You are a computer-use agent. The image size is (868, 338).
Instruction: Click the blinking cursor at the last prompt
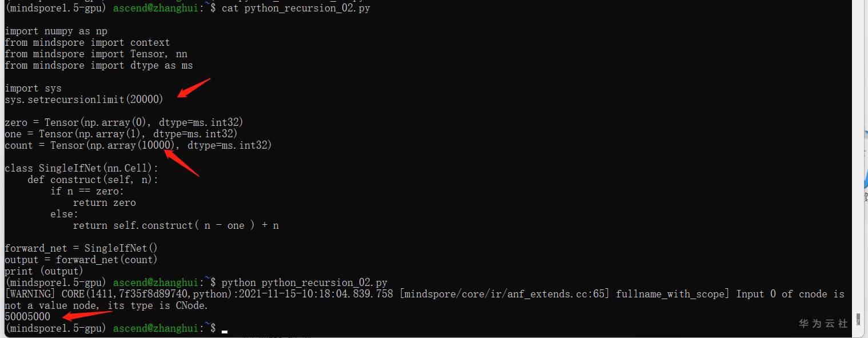tap(225, 330)
